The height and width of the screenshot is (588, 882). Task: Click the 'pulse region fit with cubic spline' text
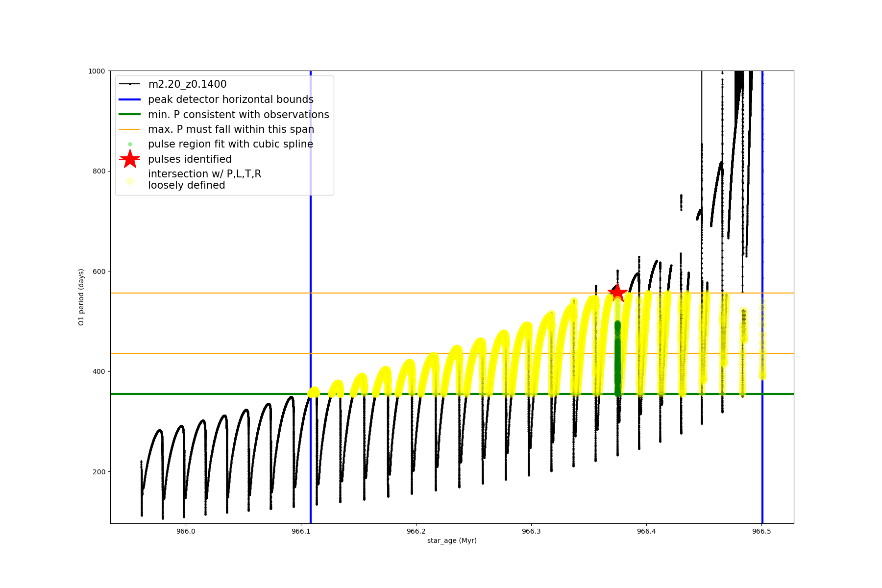point(230,144)
